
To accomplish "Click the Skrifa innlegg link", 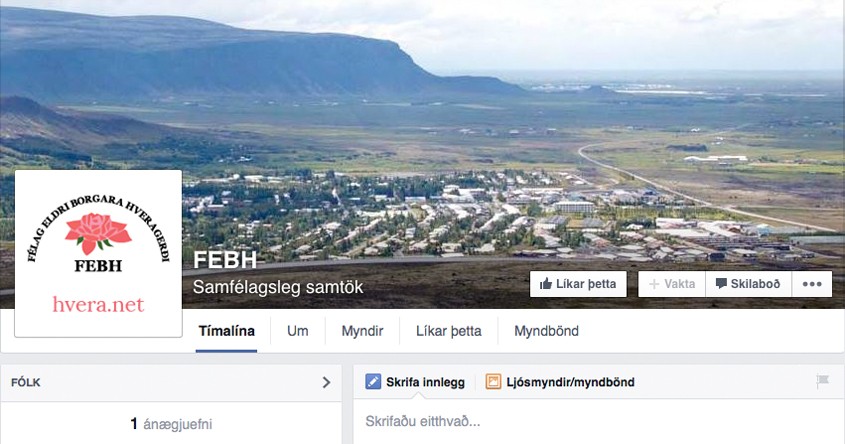I will (x=425, y=382).
